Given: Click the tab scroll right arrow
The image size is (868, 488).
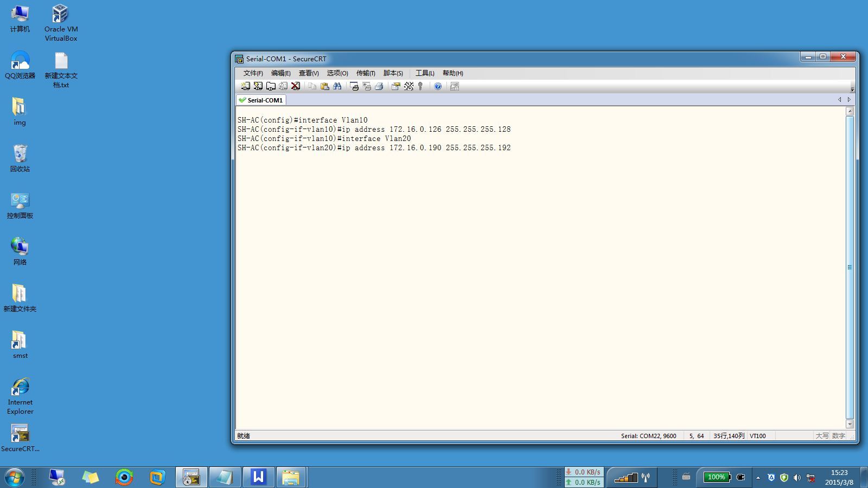Looking at the screenshot, I should [849, 100].
